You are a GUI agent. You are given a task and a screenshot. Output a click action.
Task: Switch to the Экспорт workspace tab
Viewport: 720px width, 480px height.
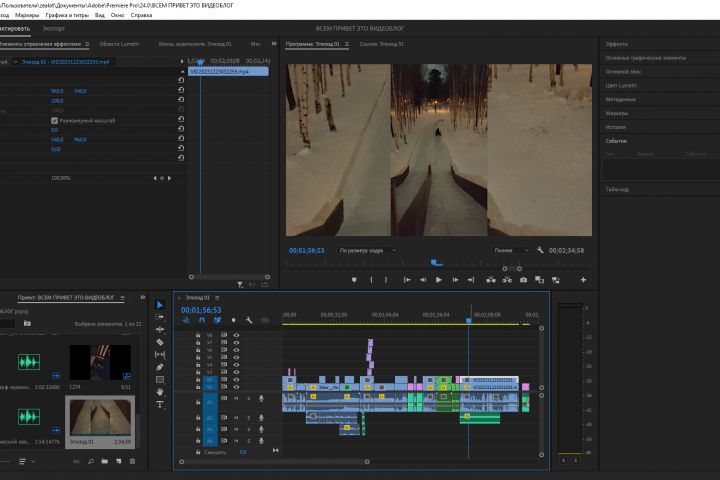(53, 29)
